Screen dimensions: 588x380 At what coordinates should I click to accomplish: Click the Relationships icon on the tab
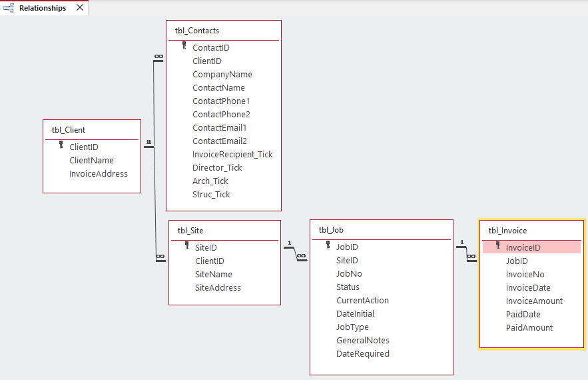point(9,8)
